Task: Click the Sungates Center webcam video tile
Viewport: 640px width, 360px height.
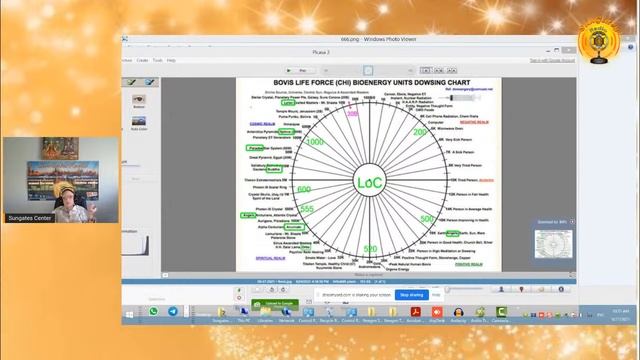Action: point(61,180)
